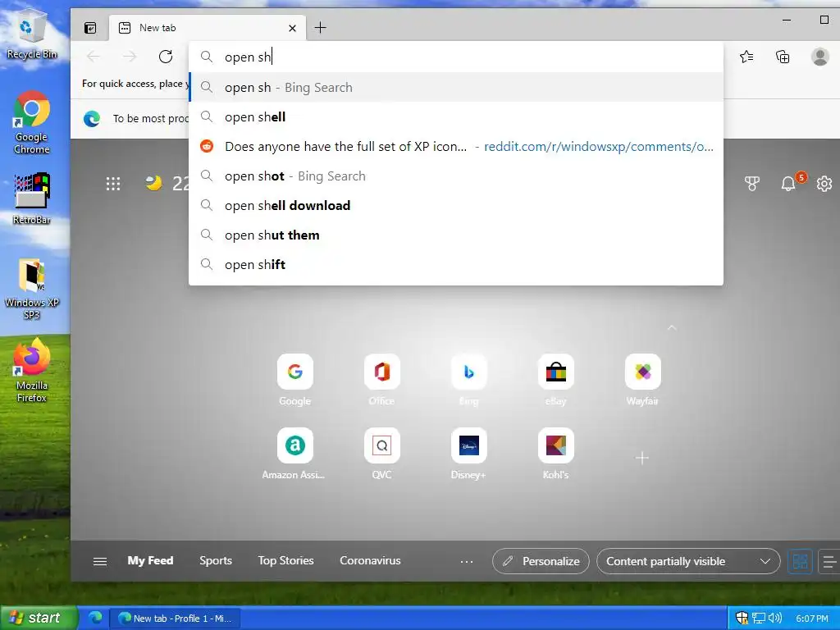Choose the "open shot" suggestion

pyautogui.click(x=456, y=176)
